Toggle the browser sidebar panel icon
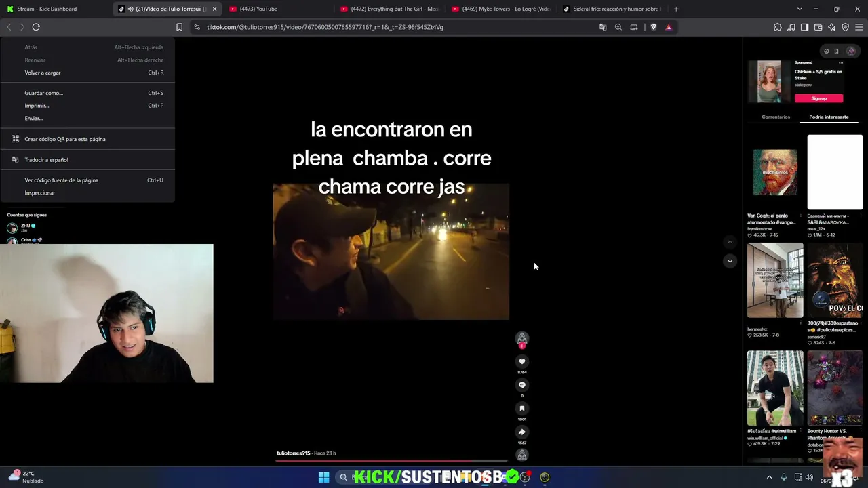The width and height of the screenshot is (868, 488). click(804, 27)
